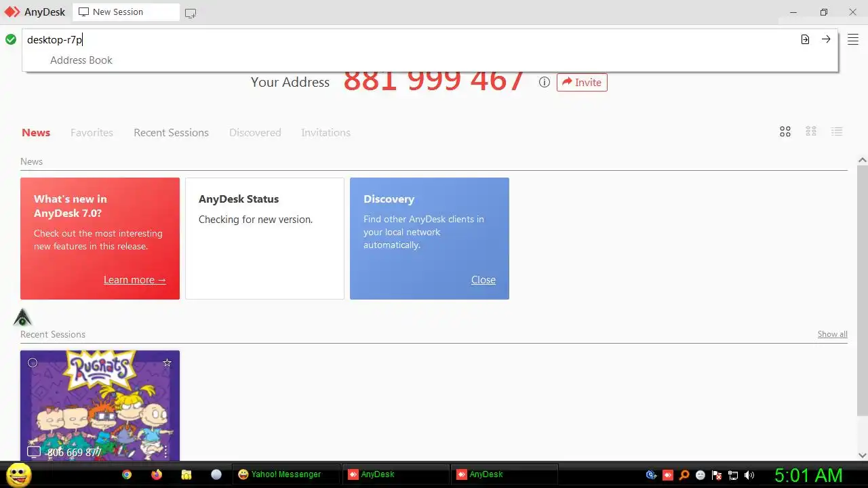Click the info icon beside Your Address
Image resolution: width=868 pixels, height=488 pixels.
544,82
